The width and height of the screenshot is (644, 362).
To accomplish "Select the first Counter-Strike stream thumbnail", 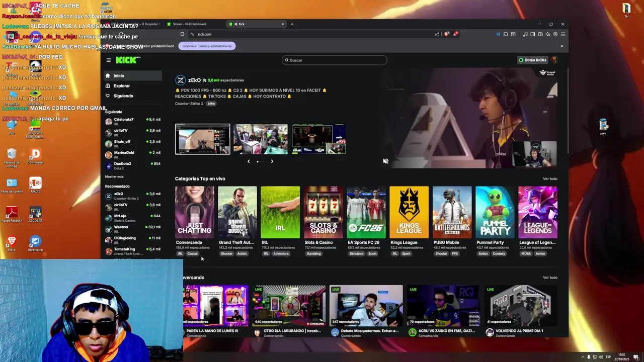I will click(x=203, y=139).
